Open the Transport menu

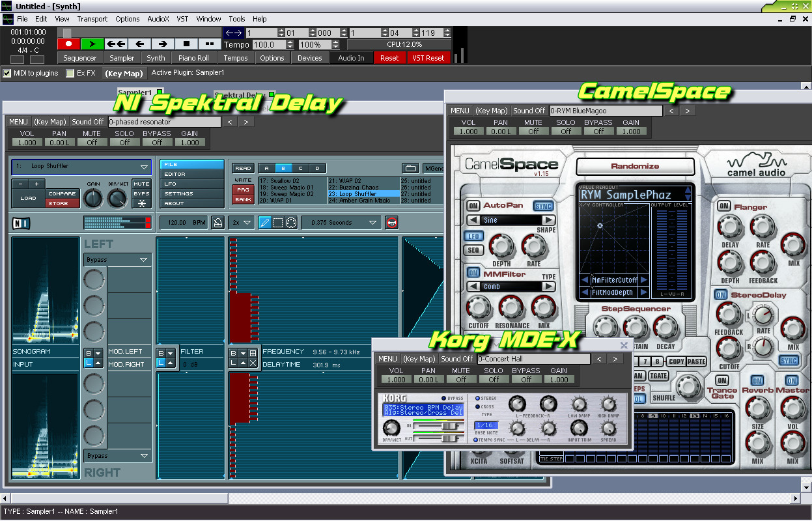tap(92, 19)
